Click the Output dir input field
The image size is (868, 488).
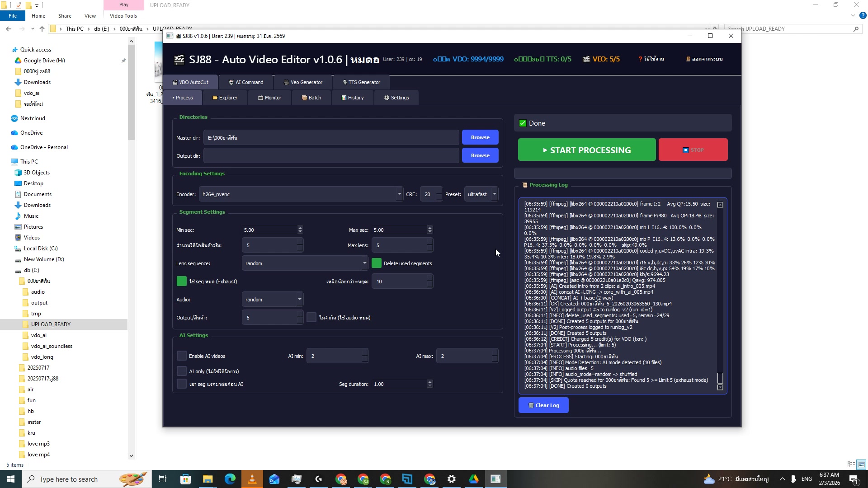point(331,156)
